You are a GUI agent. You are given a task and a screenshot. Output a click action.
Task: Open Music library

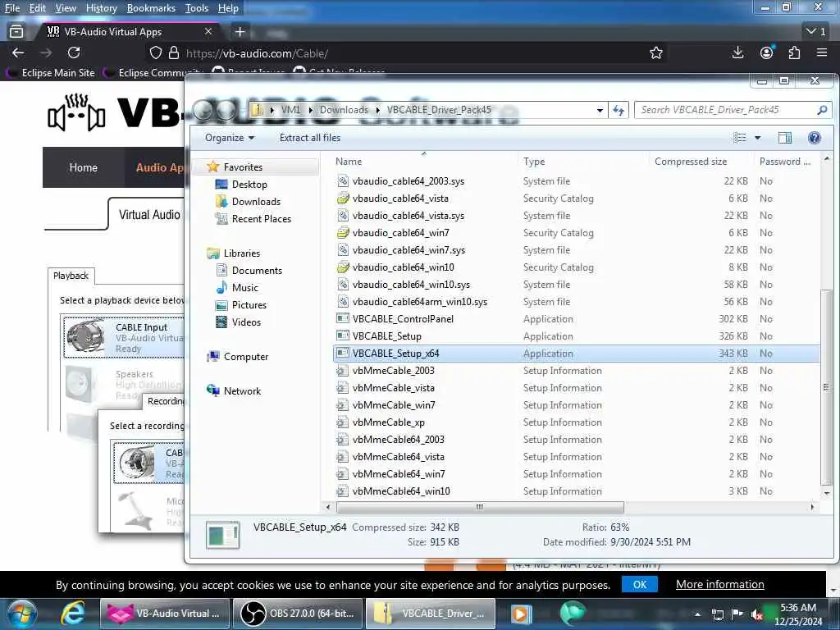(244, 288)
